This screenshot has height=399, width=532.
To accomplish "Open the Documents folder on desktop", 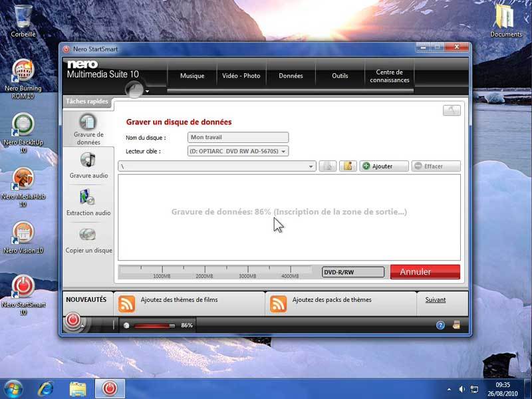I will (505, 21).
